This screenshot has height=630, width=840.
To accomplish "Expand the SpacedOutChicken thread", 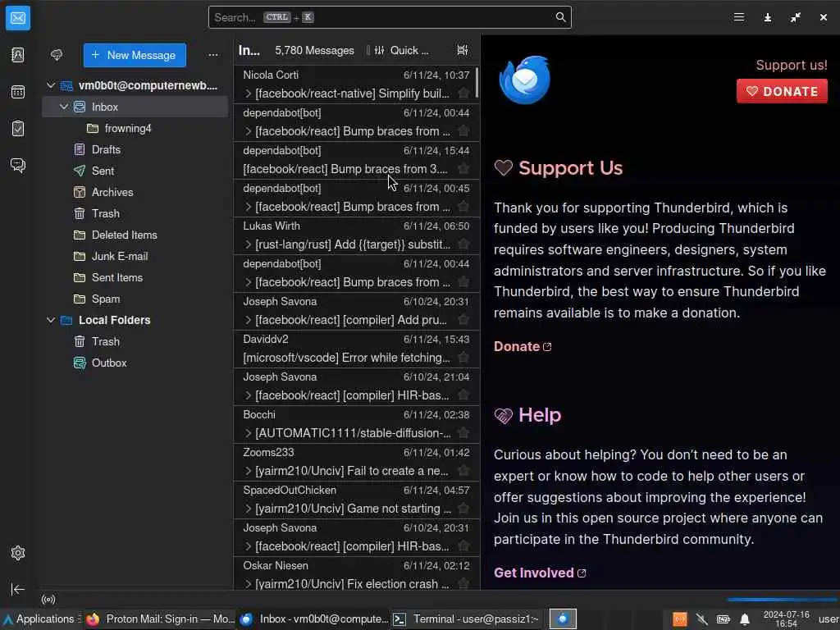I will [x=248, y=509].
